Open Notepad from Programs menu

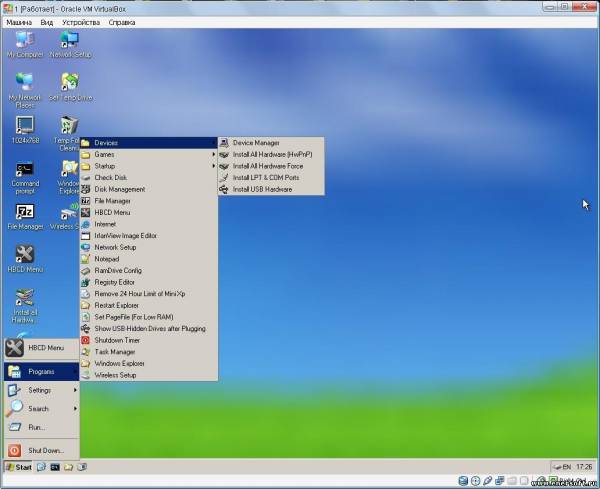coord(149,259)
